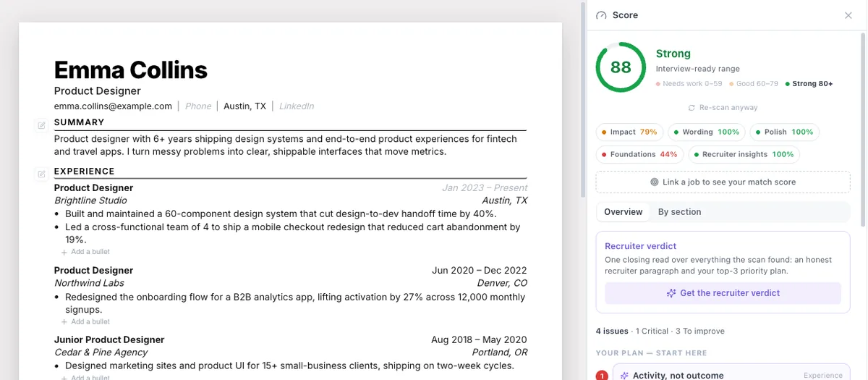Screen dimensions: 868x380
Task: Click the Jan 2023 – Present date
Action: (485, 188)
